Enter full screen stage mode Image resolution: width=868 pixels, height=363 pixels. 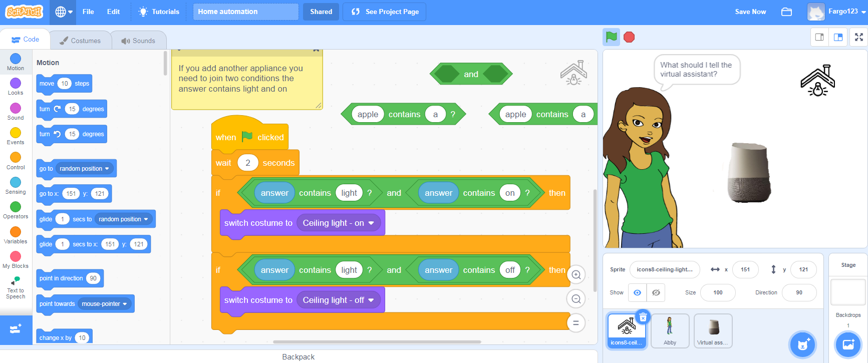(858, 37)
